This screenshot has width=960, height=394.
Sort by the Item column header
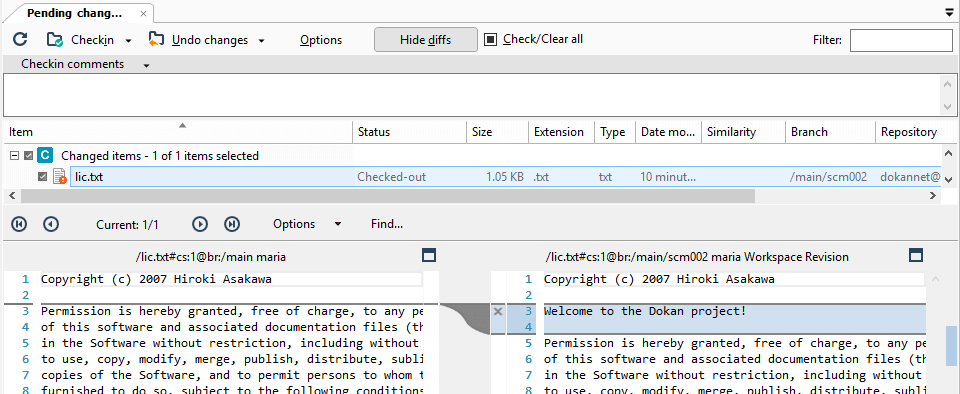178,132
